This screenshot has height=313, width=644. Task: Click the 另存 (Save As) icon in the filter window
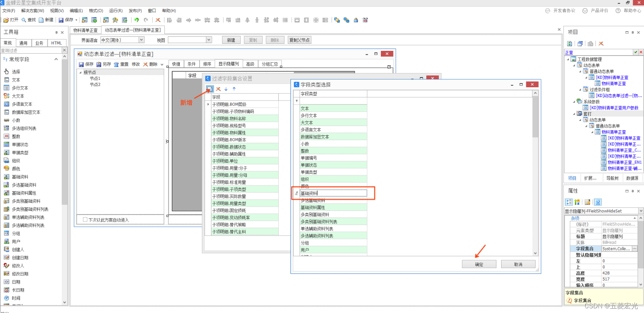104,64
